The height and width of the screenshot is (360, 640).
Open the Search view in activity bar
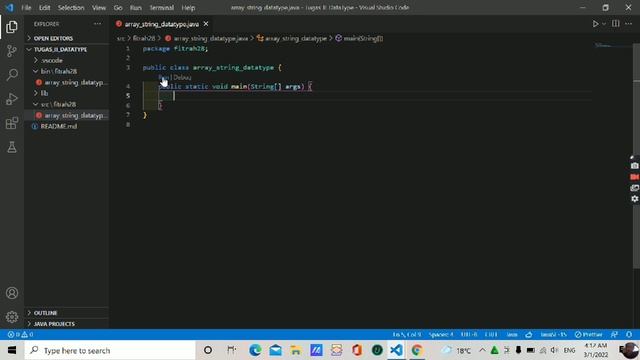click(x=12, y=75)
